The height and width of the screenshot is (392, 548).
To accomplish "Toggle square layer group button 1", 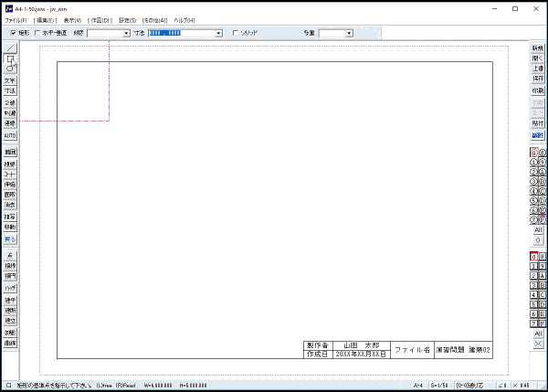I will (533, 267).
